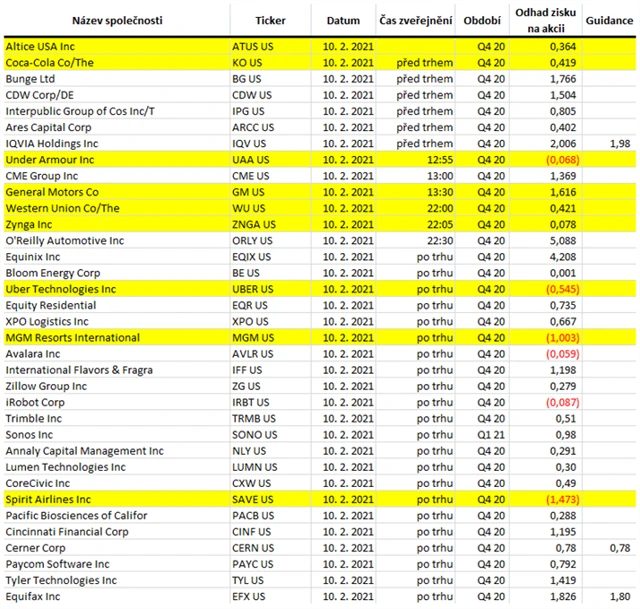Select the ZNGA US ticker cell

tap(252, 224)
